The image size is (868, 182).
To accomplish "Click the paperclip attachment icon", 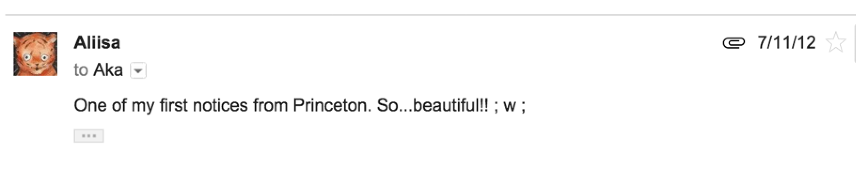I will [734, 44].
